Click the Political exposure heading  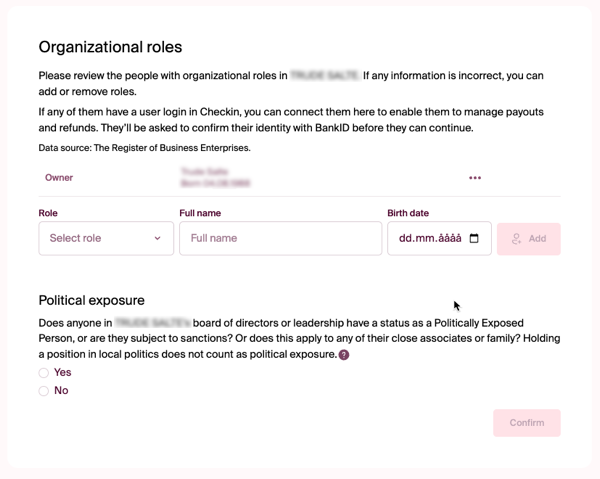[91, 300]
